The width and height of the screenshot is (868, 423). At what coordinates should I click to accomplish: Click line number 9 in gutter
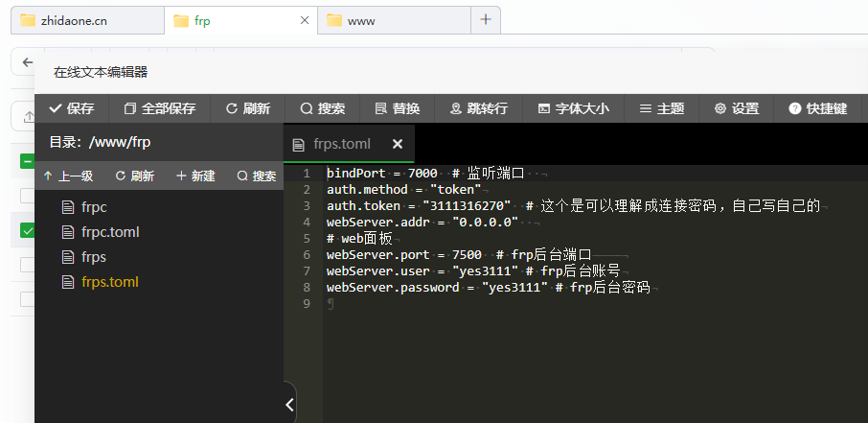click(x=307, y=304)
